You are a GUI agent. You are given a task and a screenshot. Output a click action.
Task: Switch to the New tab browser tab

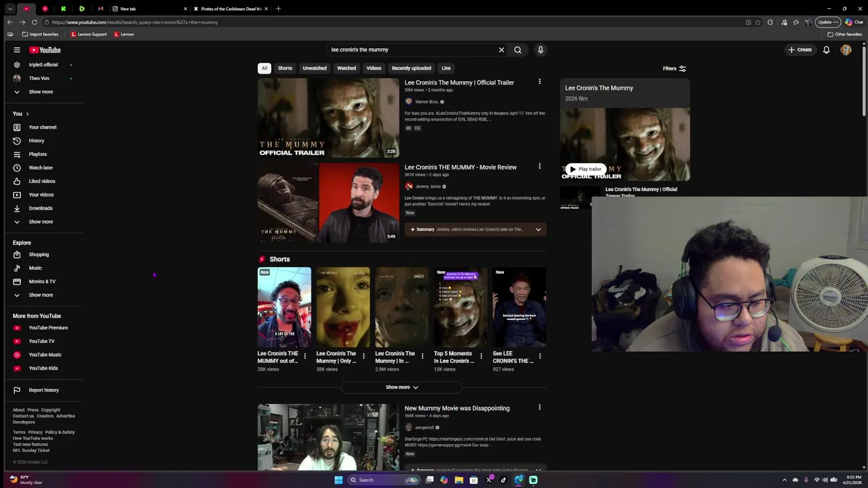click(149, 9)
